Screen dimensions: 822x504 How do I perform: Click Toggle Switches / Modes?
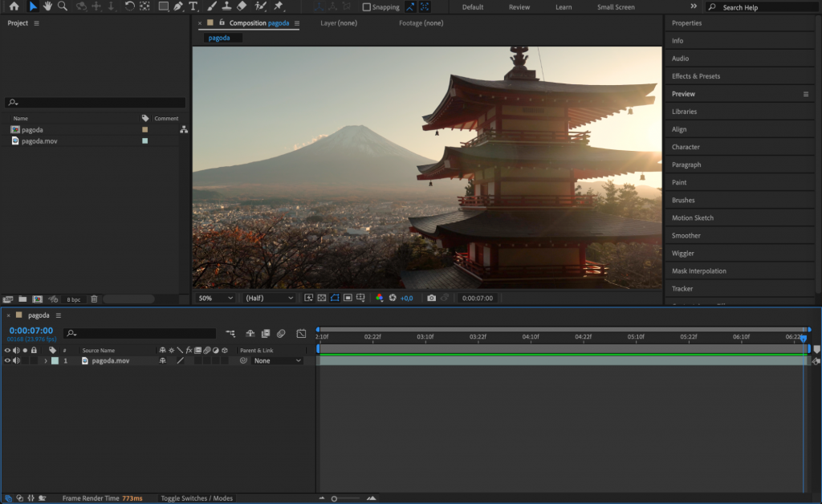[196, 498]
